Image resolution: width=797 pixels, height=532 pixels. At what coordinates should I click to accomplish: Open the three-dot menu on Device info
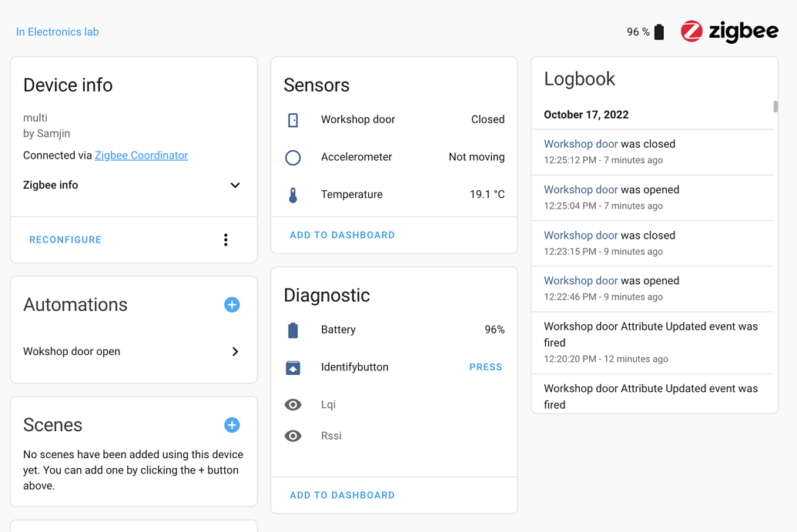tap(226, 239)
